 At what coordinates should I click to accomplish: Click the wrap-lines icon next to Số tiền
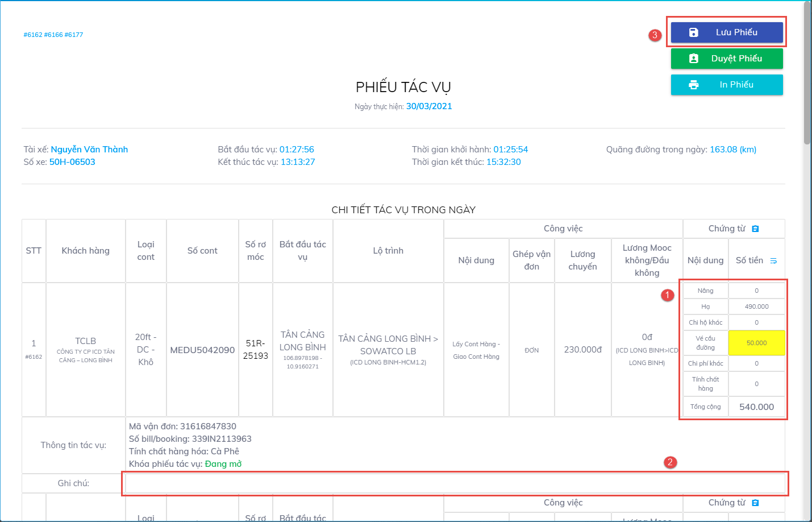773,260
